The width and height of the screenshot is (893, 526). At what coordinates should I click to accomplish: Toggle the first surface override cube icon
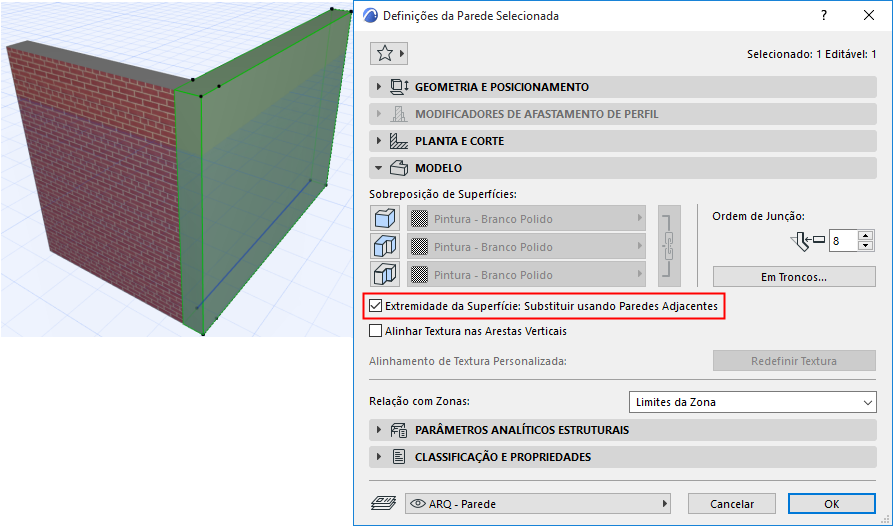385,218
